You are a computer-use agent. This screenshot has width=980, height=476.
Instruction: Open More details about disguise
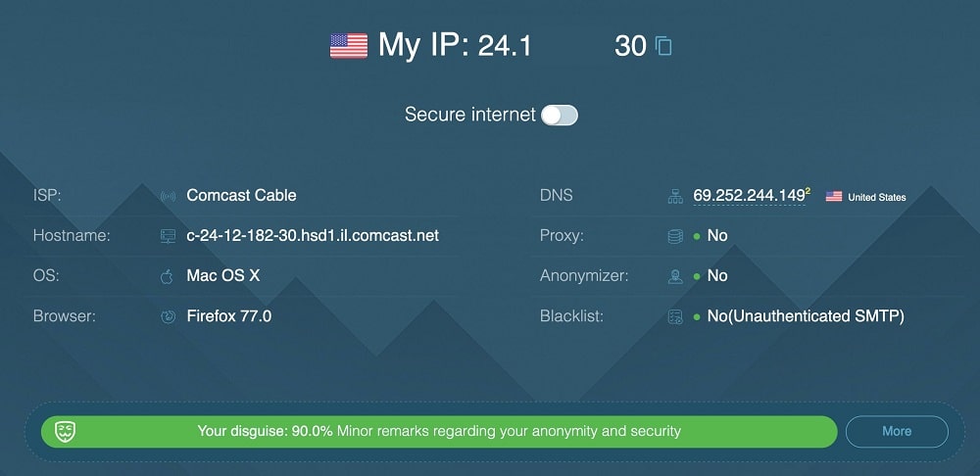click(x=897, y=431)
